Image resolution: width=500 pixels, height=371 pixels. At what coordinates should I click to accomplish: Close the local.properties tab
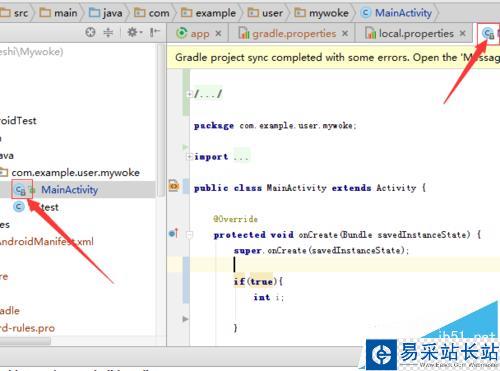point(463,33)
